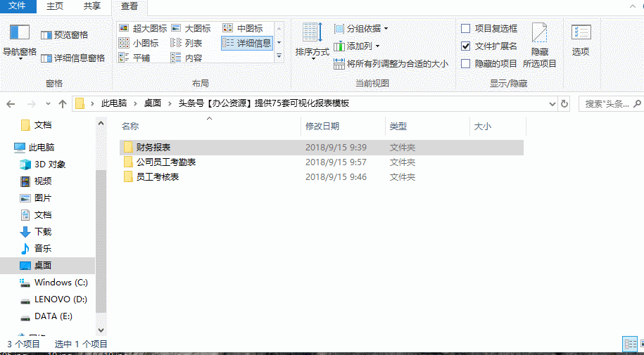Sort by 大小 column header
The image size is (644, 355).
click(498, 127)
